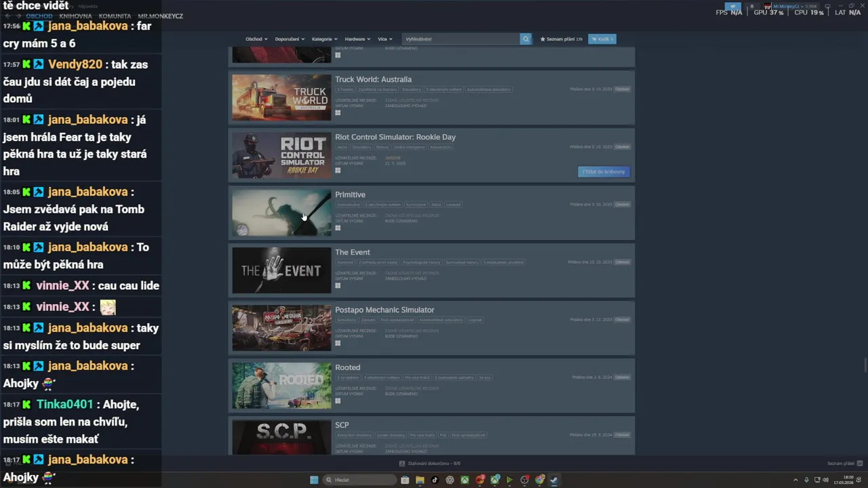Viewport: 868px width, 488px height.
Task: Click the Survivalové tag in Primitive row
Action: tap(416, 205)
